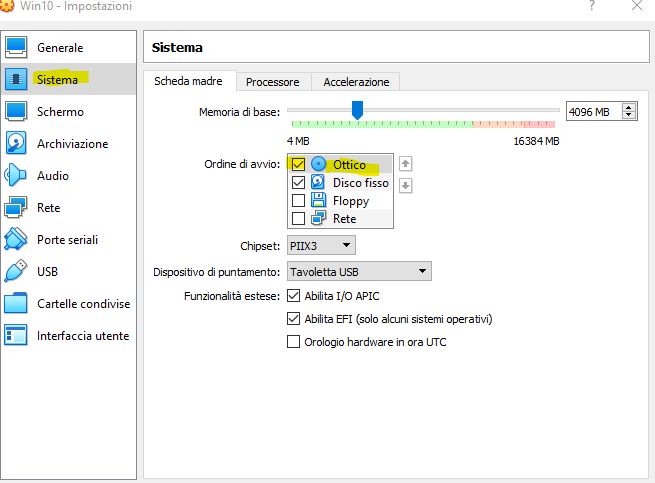Enable the Floppy boot checkbox
The height and width of the screenshot is (483, 655).
point(298,201)
